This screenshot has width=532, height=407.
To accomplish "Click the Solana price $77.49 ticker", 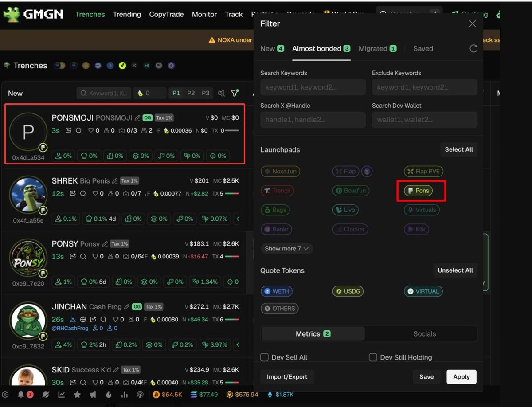I will [204, 395].
